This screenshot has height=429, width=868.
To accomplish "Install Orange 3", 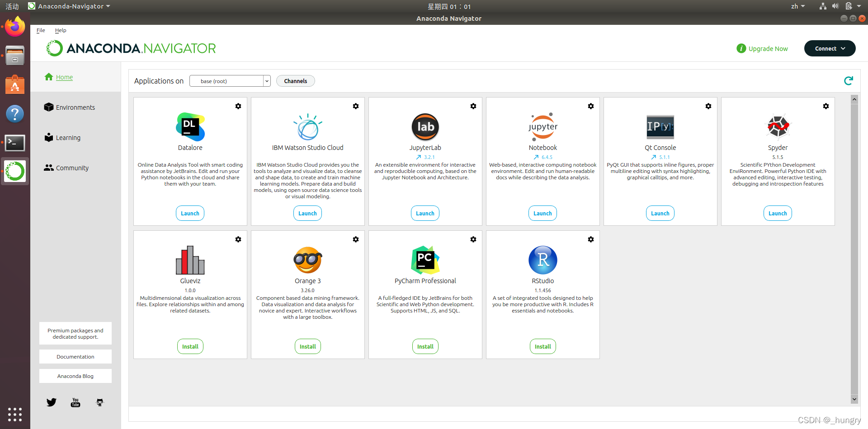I will (308, 346).
